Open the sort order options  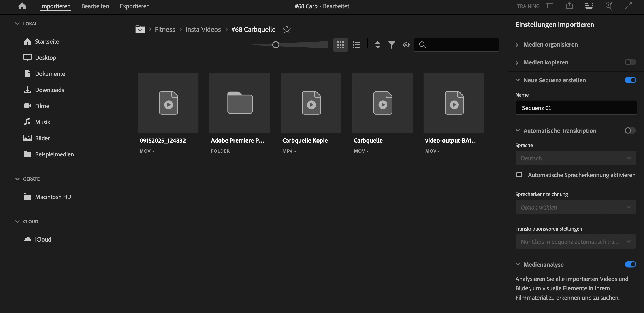coord(377,45)
